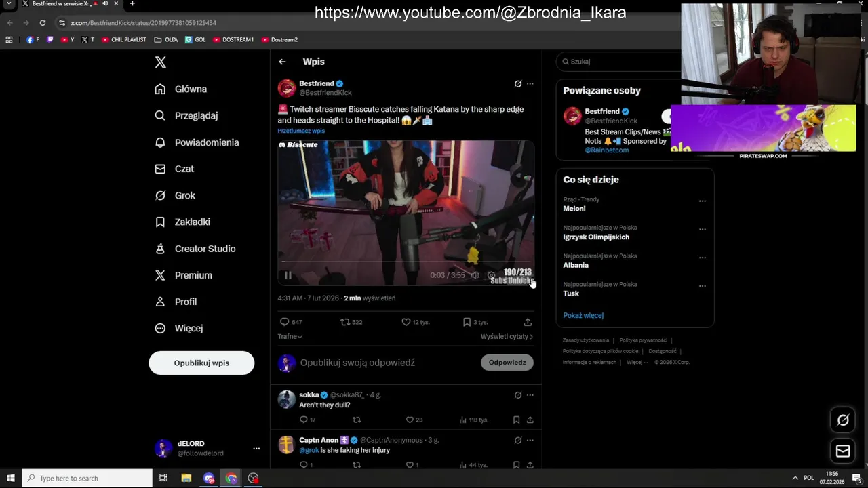Go back with the Wpis arrow
Viewport: 868px width, 488px height.
[282, 62]
